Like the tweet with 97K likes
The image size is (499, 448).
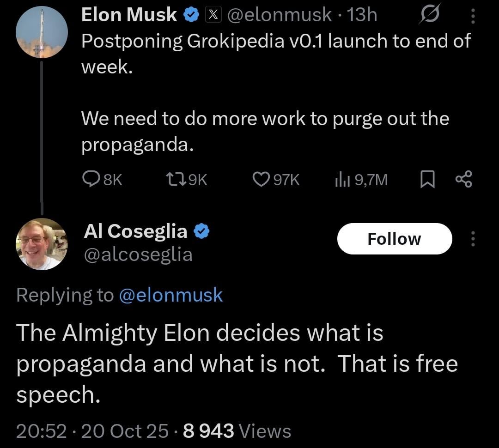[261, 179]
